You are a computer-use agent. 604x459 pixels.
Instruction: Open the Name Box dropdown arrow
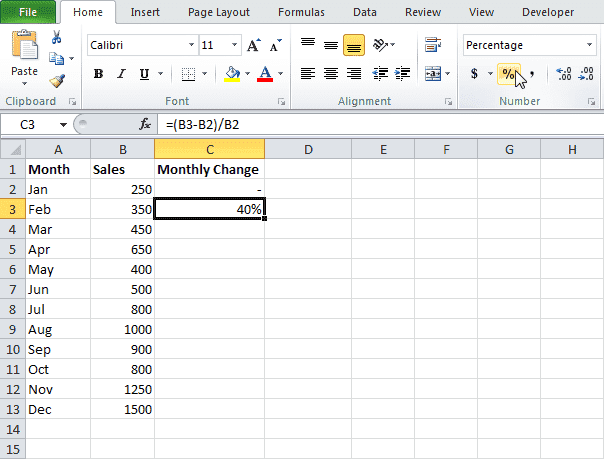[64, 124]
